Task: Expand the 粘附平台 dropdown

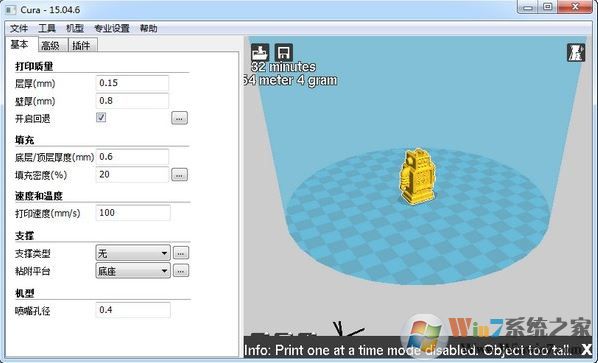Action: [x=133, y=271]
